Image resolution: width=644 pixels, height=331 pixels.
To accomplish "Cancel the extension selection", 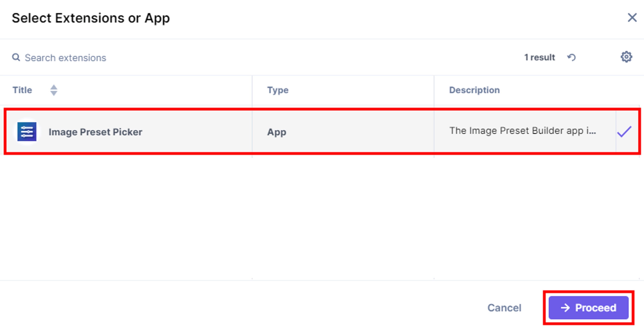I will (504, 308).
